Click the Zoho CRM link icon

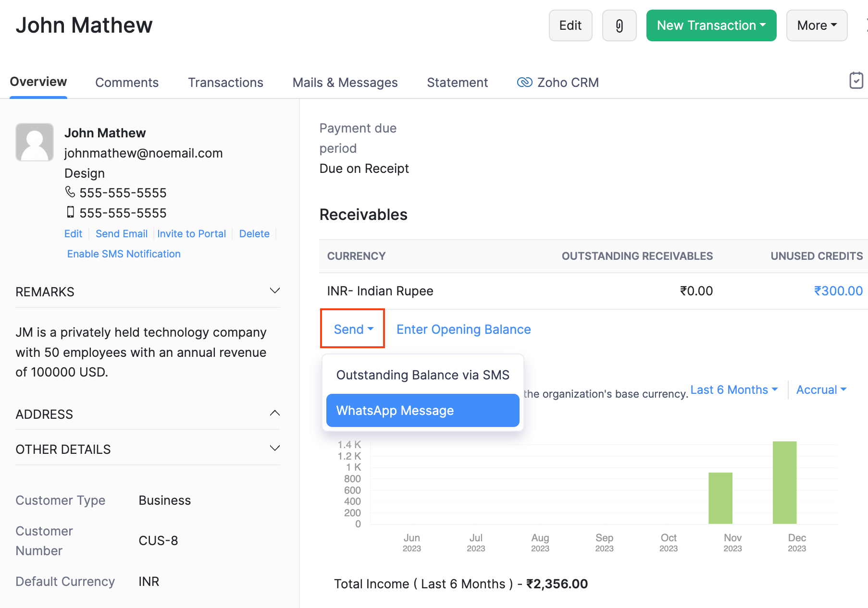(525, 82)
